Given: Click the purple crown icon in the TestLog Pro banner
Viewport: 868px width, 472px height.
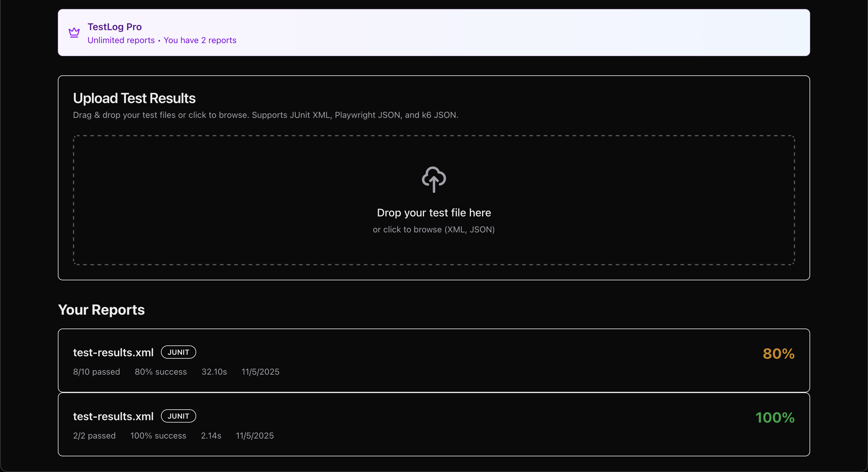Looking at the screenshot, I should (74, 32).
